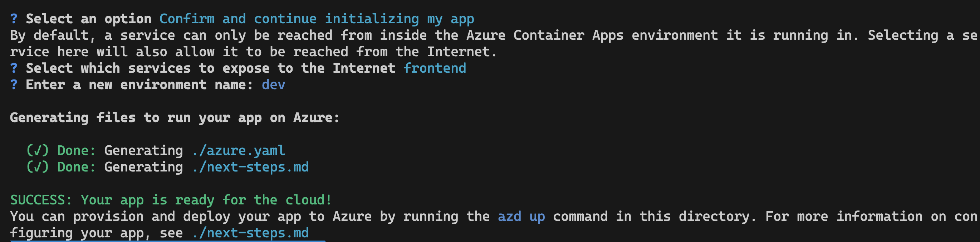This screenshot has height=242, width=980.
Task: Click the Select an option prompt text
Action: point(89,19)
